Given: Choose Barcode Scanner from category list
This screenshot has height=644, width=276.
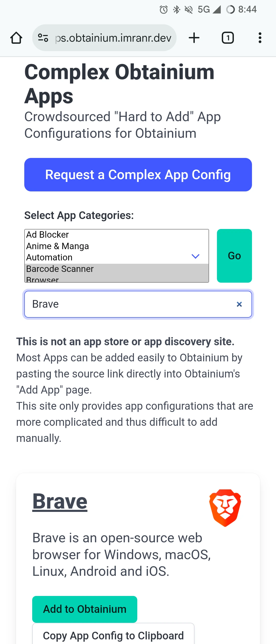Looking at the screenshot, I should [60, 269].
